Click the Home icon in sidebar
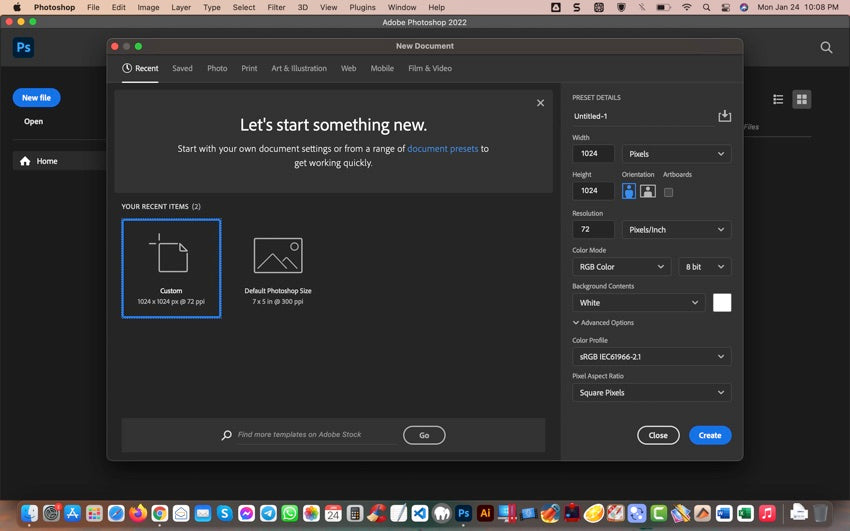Image resolution: width=850 pixels, height=531 pixels. click(25, 161)
